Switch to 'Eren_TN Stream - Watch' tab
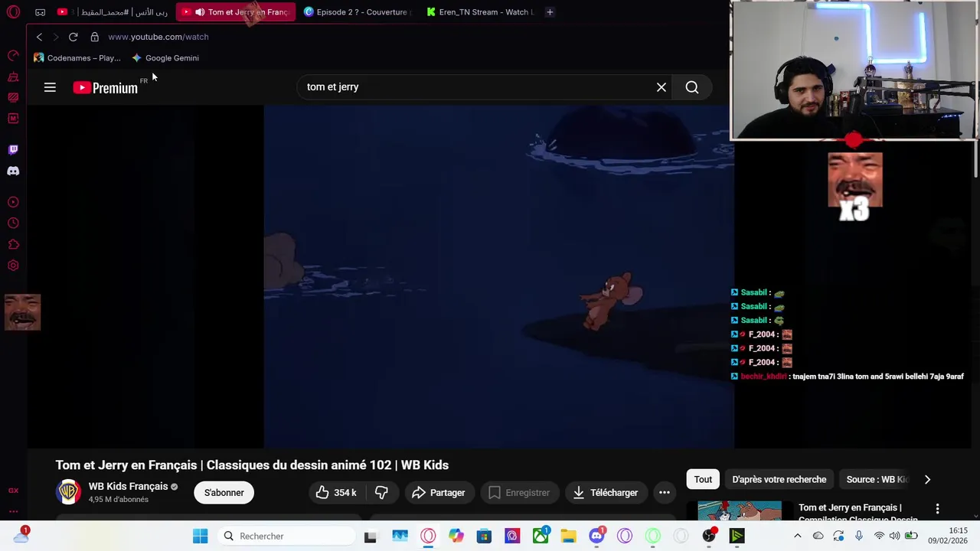The height and width of the screenshot is (551, 980). click(x=480, y=12)
